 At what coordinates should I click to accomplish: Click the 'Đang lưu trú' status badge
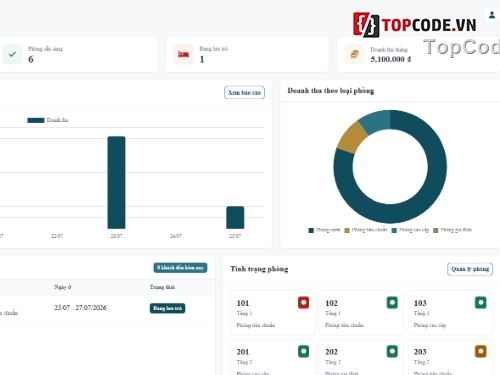tap(167, 308)
